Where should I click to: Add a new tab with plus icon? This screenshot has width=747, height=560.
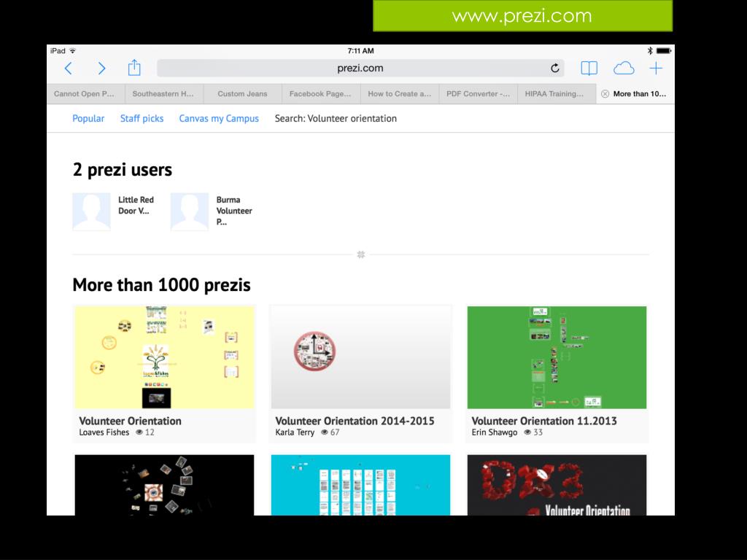point(656,68)
